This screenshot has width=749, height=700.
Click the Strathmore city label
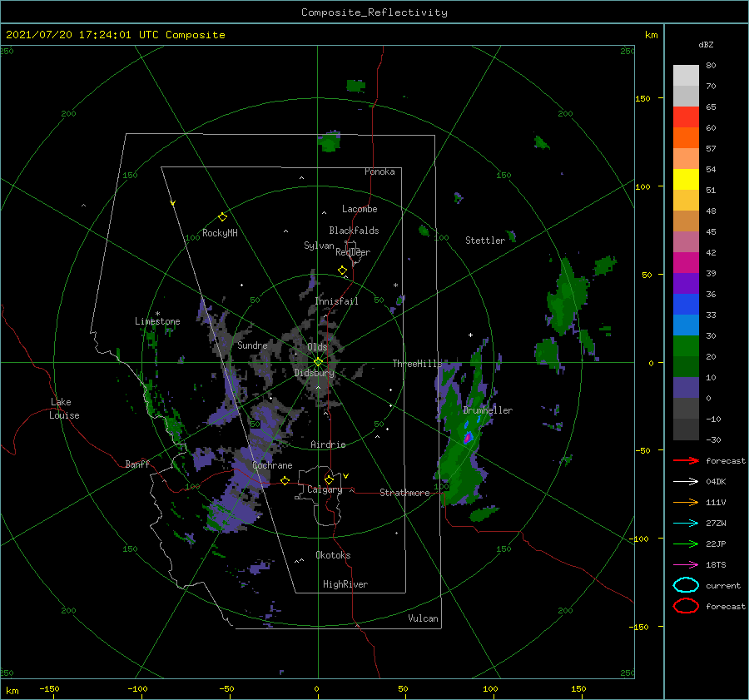coord(404,493)
